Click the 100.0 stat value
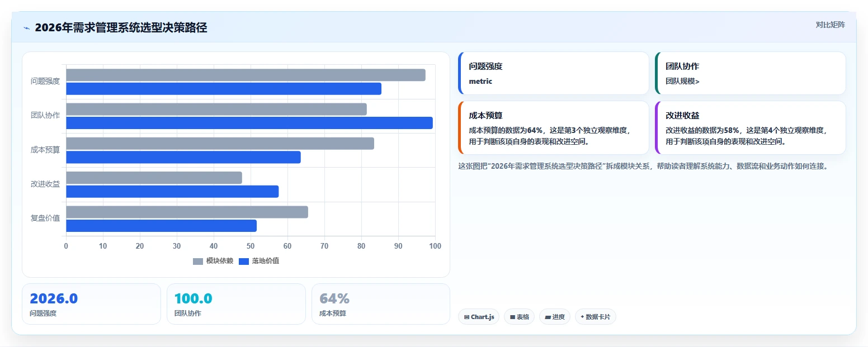 [x=194, y=299]
